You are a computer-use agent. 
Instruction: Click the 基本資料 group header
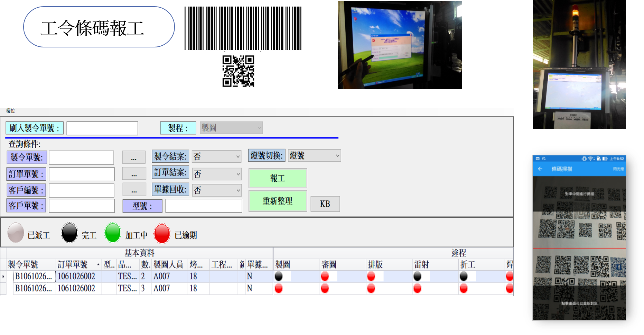(140, 253)
